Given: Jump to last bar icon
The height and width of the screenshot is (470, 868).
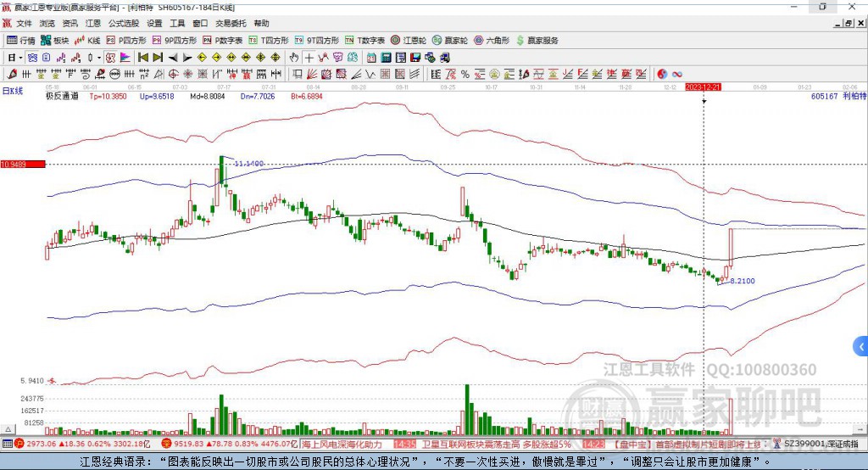Looking at the screenshot, I should [x=158, y=58].
